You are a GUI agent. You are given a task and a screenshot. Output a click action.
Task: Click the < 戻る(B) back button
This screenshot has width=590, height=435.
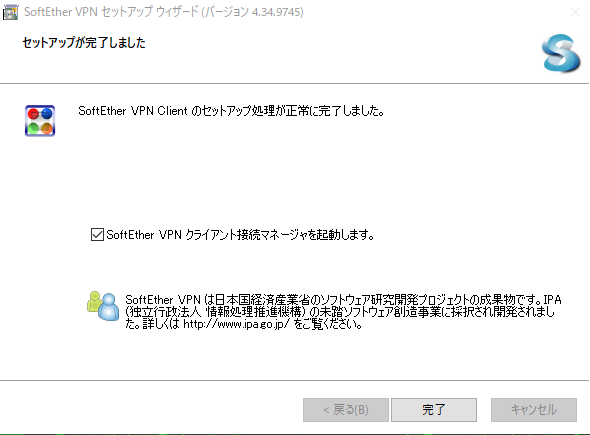point(346,410)
